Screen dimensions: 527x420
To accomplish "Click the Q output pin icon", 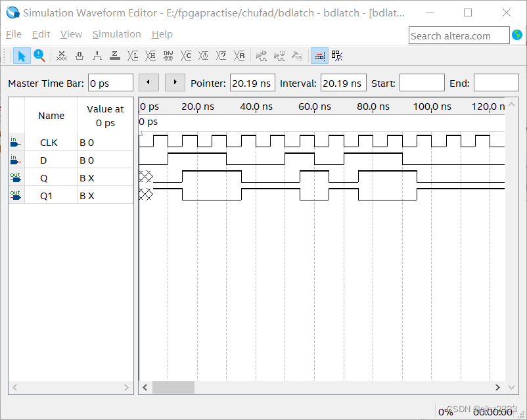I will [16, 177].
